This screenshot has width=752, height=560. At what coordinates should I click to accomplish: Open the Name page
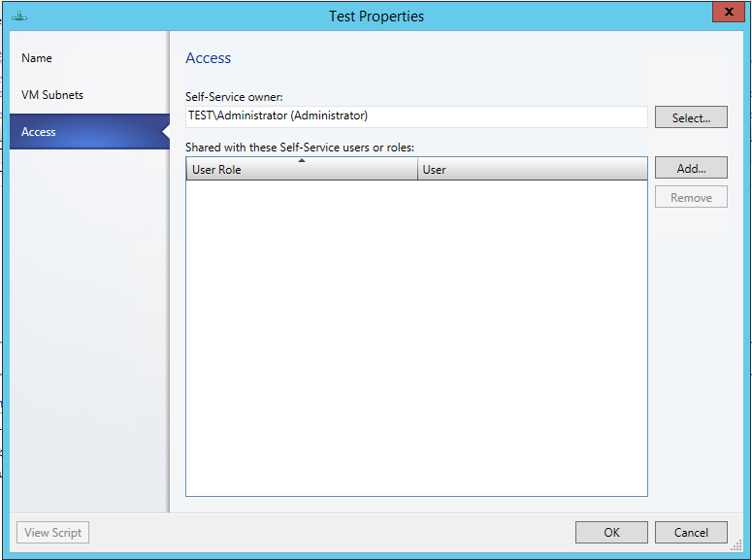[37, 58]
